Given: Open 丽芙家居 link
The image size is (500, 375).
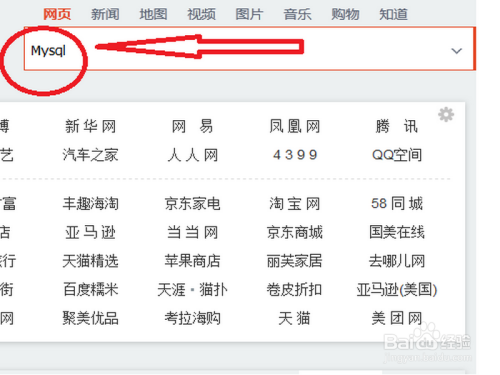Looking at the screenshot, I should tap(295, 261).
